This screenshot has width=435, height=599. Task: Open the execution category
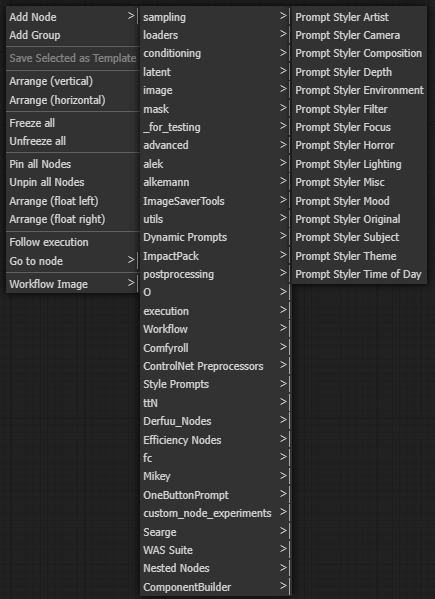tap(215, 311)
